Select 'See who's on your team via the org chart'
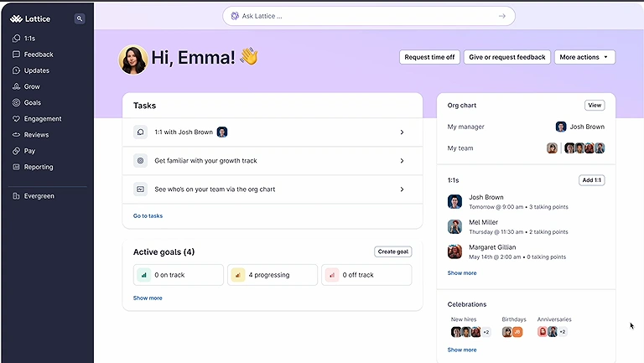This screenshot has height=363, width=644. coord(215,189)
